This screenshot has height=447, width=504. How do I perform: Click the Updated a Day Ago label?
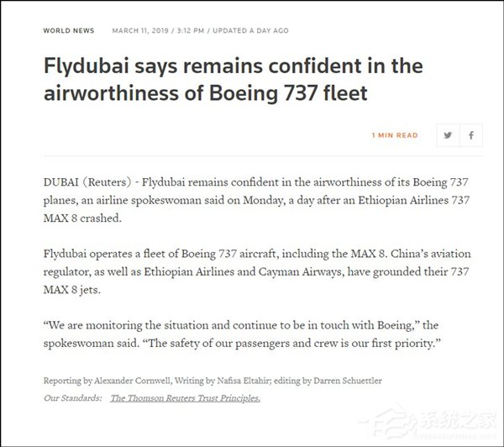(250, 30)
